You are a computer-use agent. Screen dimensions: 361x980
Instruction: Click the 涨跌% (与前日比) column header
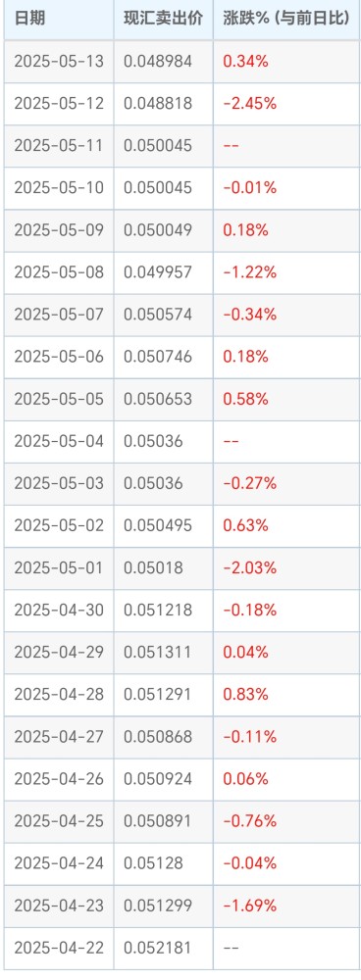[286, 18]
